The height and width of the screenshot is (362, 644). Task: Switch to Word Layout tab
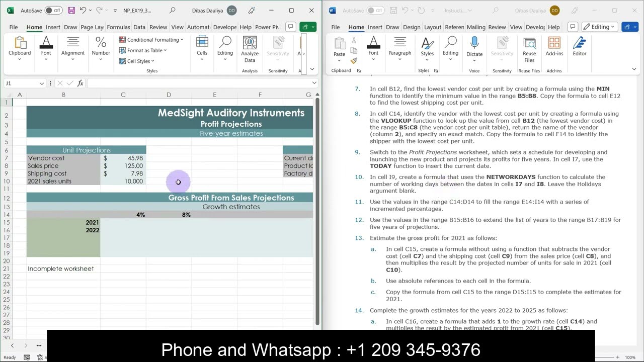point(433,27)
